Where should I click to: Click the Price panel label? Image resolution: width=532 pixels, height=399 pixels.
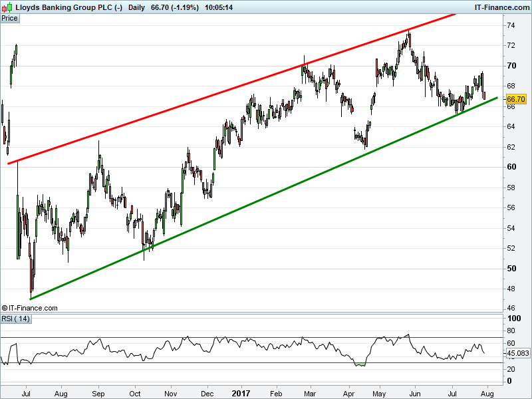tap(10, 19)
